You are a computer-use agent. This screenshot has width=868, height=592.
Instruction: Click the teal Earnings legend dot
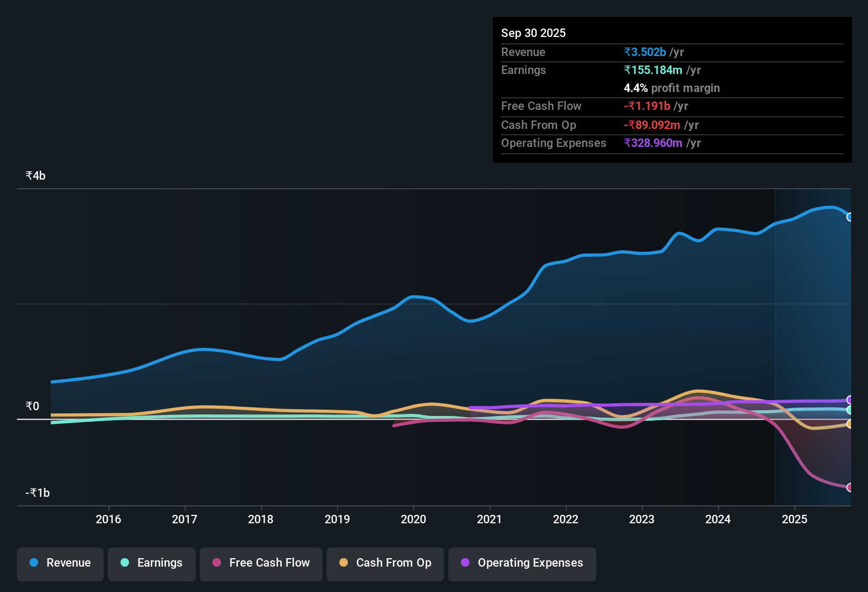point(124,563)
